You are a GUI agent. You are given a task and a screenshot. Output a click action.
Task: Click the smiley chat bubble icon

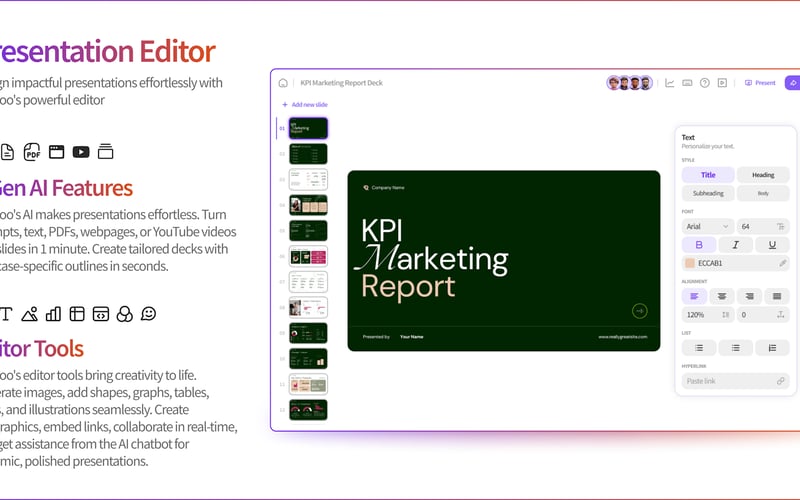click(x=148, y=313)
